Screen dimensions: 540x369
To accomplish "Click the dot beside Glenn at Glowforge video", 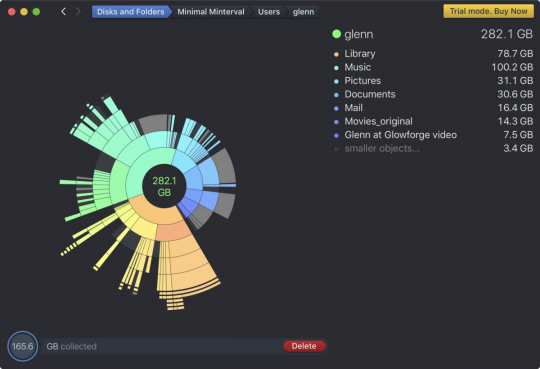I will pos(336,135).
